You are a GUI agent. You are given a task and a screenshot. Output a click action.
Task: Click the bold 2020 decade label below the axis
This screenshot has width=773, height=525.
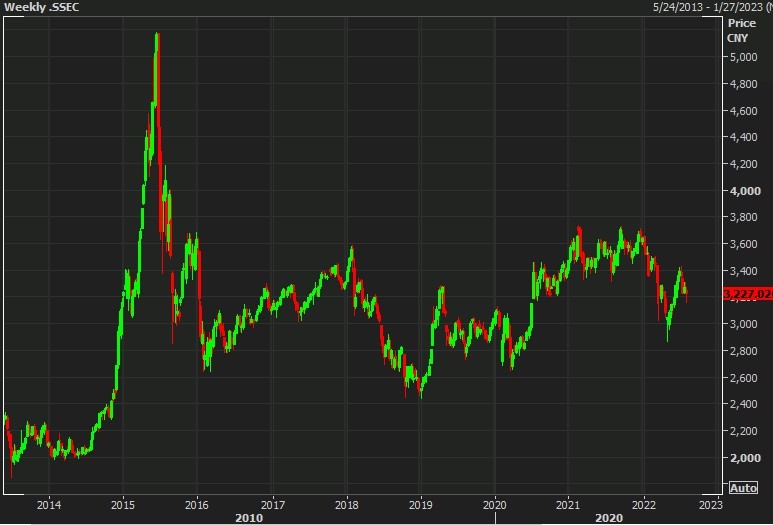click(609, 518)
